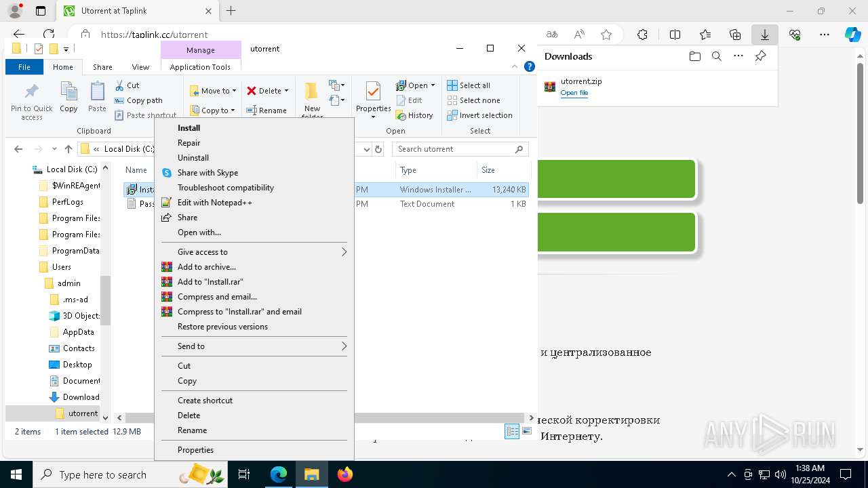The image size is (868, 488).
Task: Click ribbon Rename button
Action: [267, 110]
